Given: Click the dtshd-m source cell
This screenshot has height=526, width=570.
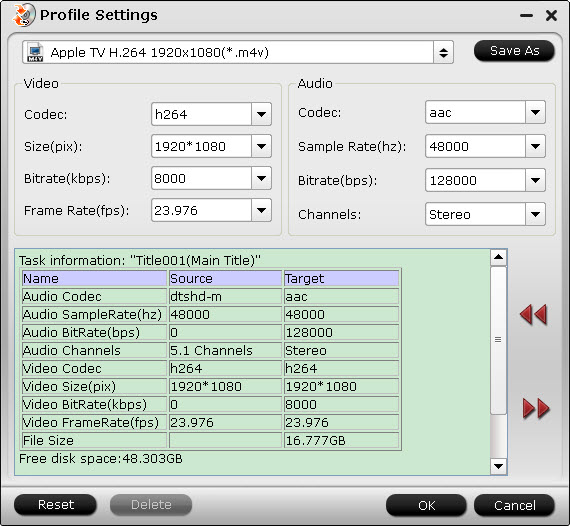Looking at the screenshot, I should (x=225, y=296).
